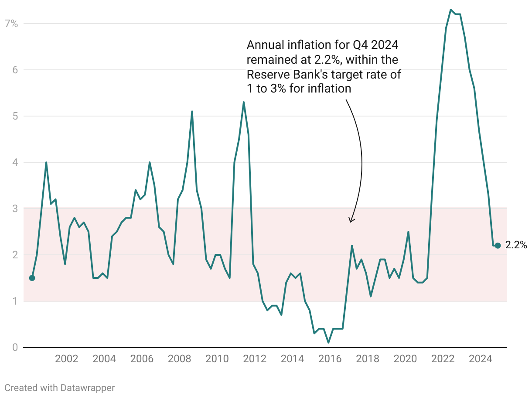Click the "3" y-axis label
Screen dimensions: 532x398
(x=15, y=209)
